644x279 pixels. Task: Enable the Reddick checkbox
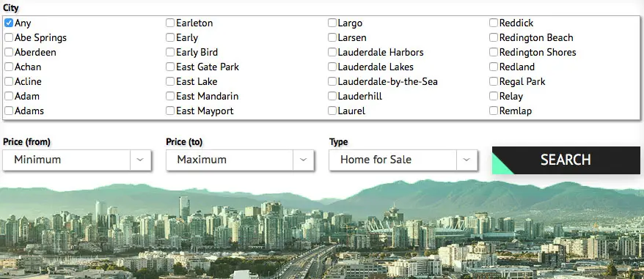[x=493, y=23]
